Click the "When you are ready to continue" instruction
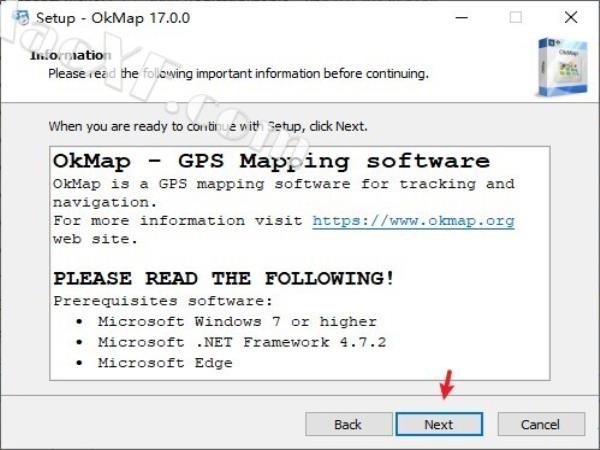This screenshot has height=450, width=600. tap(208, 127)
